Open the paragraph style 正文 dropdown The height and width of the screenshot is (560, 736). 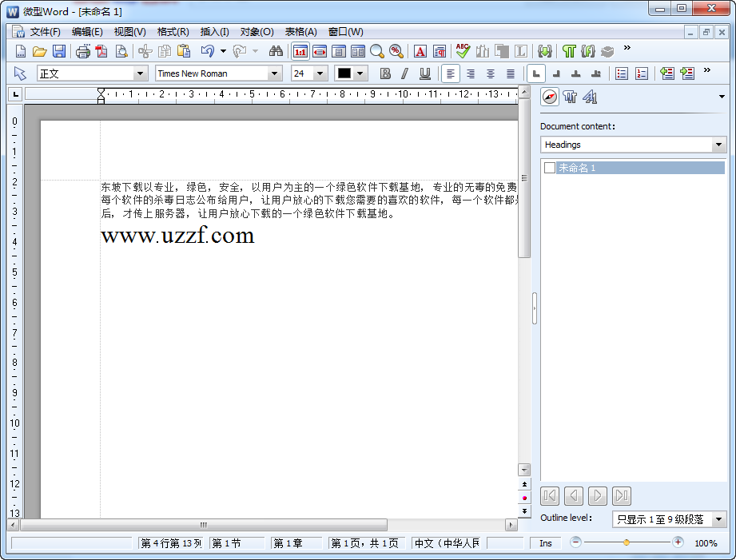140,73
